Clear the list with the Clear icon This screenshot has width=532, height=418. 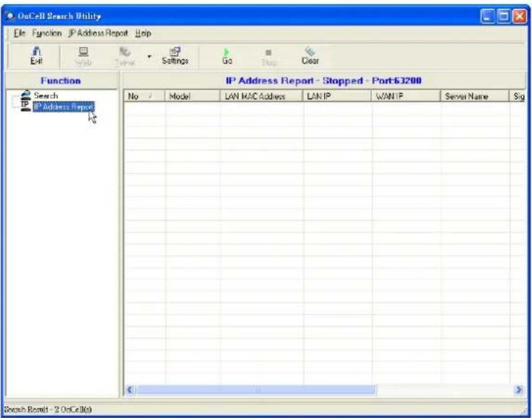[x=310, y=56]
